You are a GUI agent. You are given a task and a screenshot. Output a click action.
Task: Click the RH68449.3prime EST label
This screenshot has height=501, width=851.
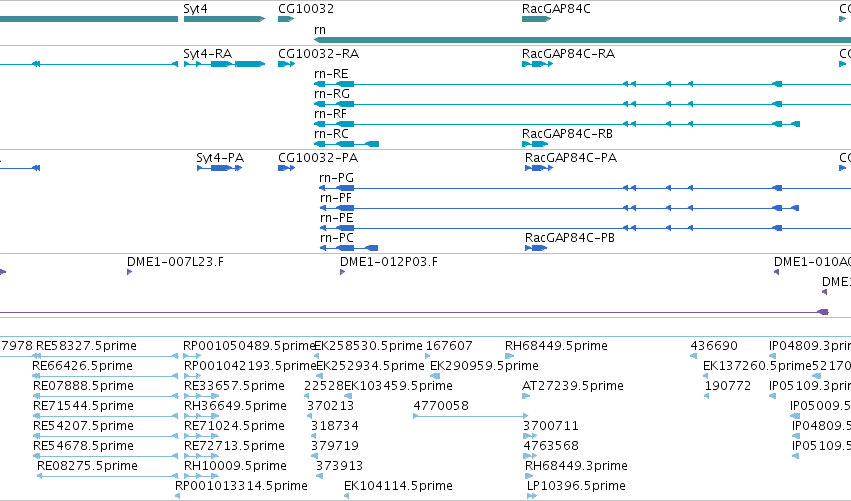click(576, 467)
